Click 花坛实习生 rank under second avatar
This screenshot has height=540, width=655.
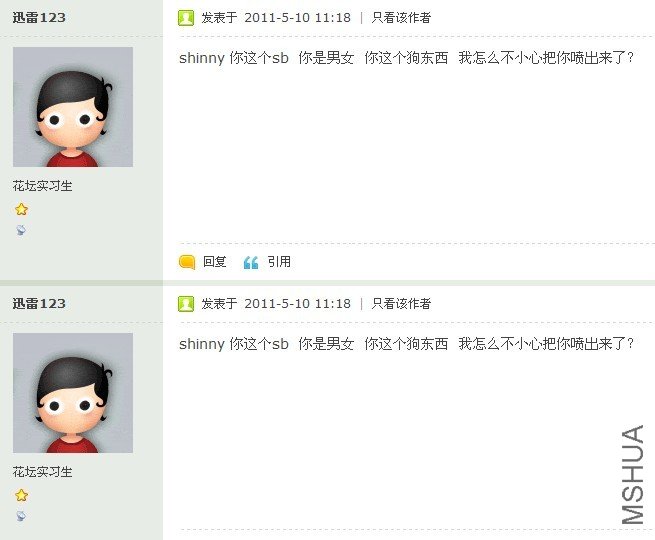click(42, 472)
